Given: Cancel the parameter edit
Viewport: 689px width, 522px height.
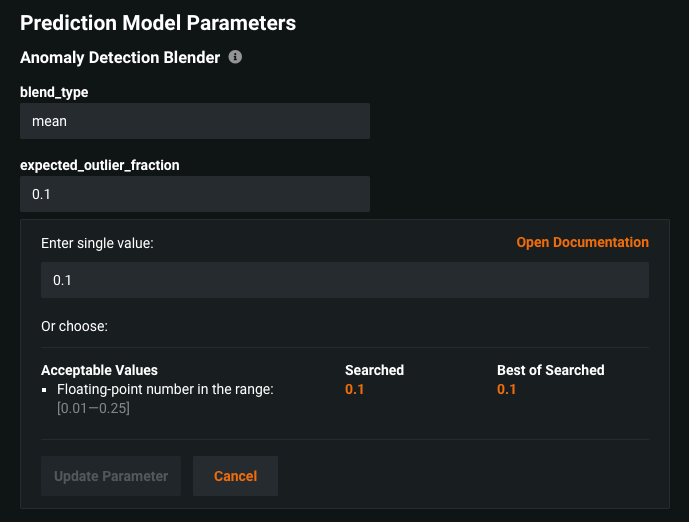Looking at the screenshot, I should click(x=235, y=476).
